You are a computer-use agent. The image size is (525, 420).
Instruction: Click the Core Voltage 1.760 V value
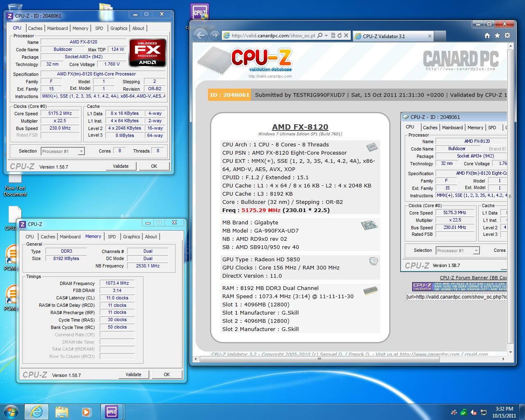[112, 64]
